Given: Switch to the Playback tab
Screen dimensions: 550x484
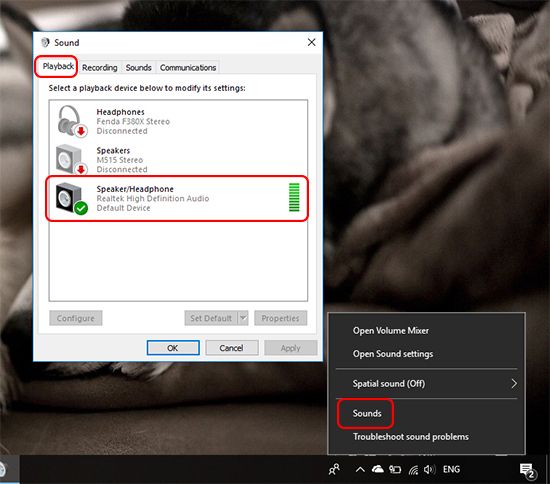Looking at the screenshot, I should (x=58, y=66).
